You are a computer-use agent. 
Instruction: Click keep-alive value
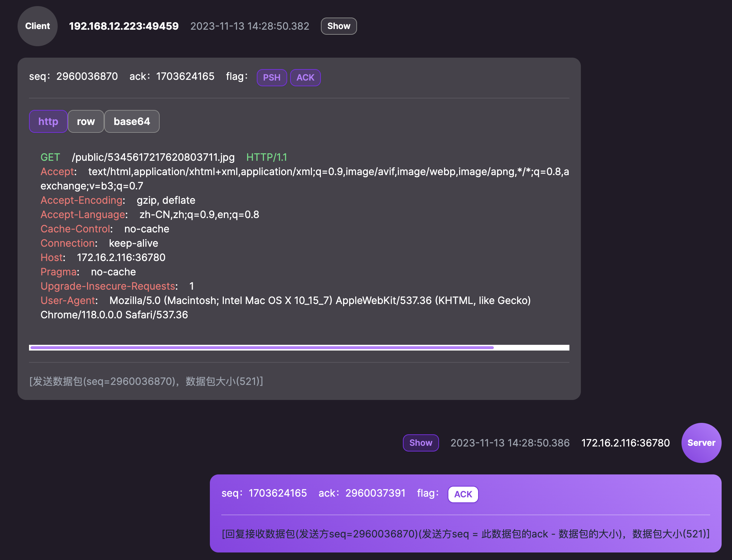pos(134,243)
